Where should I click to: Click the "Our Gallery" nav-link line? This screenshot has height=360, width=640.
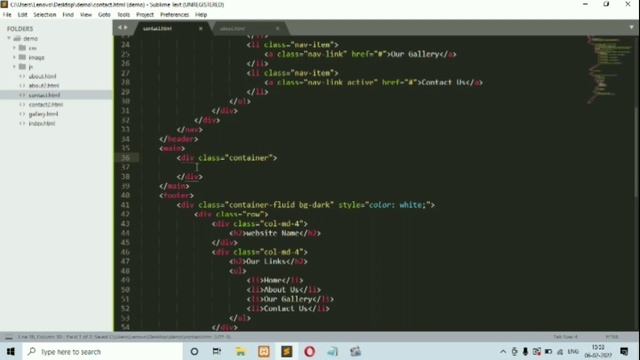[x=360, y=54]
